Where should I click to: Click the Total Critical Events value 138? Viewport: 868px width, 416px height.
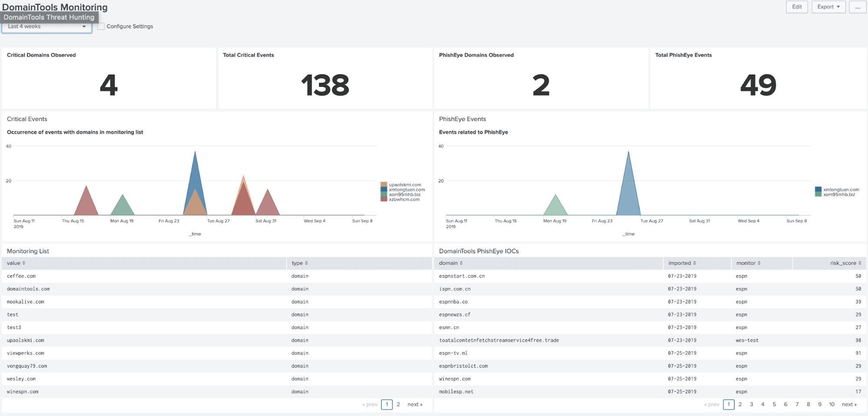[x=325, y=85]
